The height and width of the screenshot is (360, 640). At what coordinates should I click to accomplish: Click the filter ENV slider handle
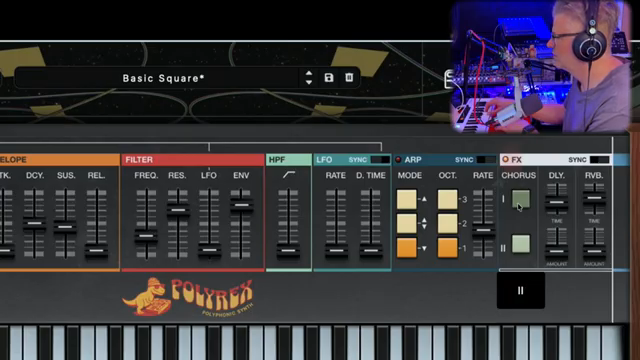(x=241, y=205)
